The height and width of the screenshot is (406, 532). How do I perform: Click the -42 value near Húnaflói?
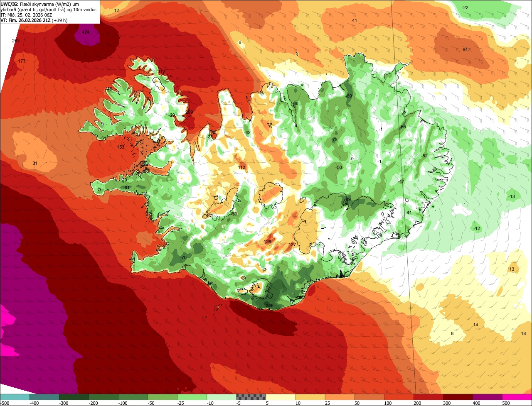(x=247, y=132)
